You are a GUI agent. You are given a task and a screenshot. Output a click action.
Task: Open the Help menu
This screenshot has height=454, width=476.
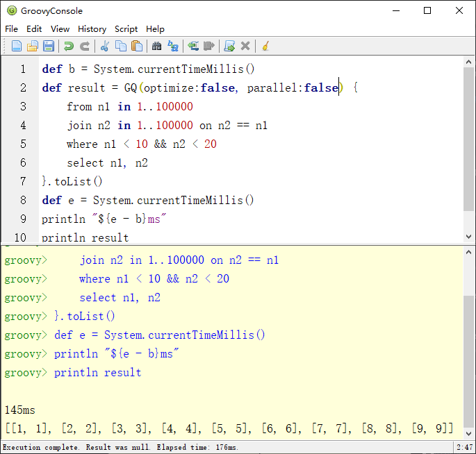point(155,29)
